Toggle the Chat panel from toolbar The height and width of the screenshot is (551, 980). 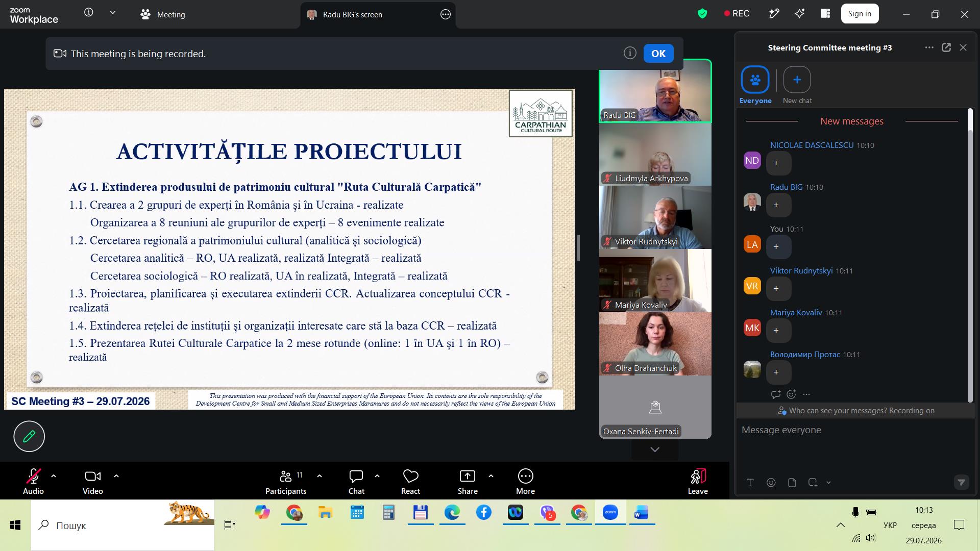coord(356,481)
